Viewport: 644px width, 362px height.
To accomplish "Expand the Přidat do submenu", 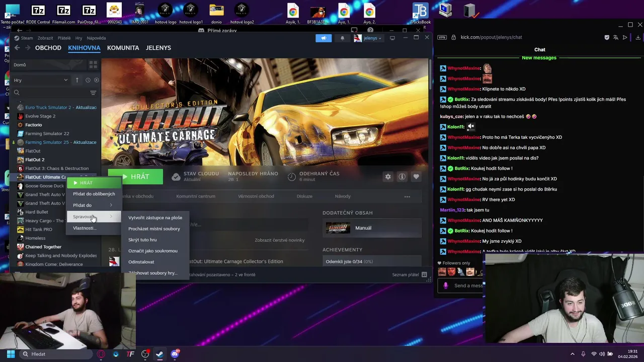I will point(94,205).
